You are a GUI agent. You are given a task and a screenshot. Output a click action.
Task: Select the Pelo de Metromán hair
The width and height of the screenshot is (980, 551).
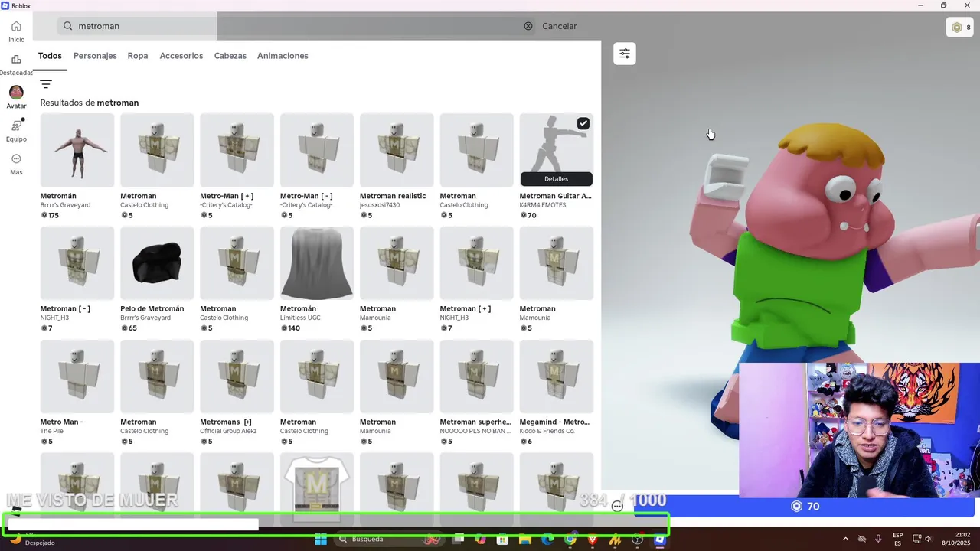click(x=157, y=263)
